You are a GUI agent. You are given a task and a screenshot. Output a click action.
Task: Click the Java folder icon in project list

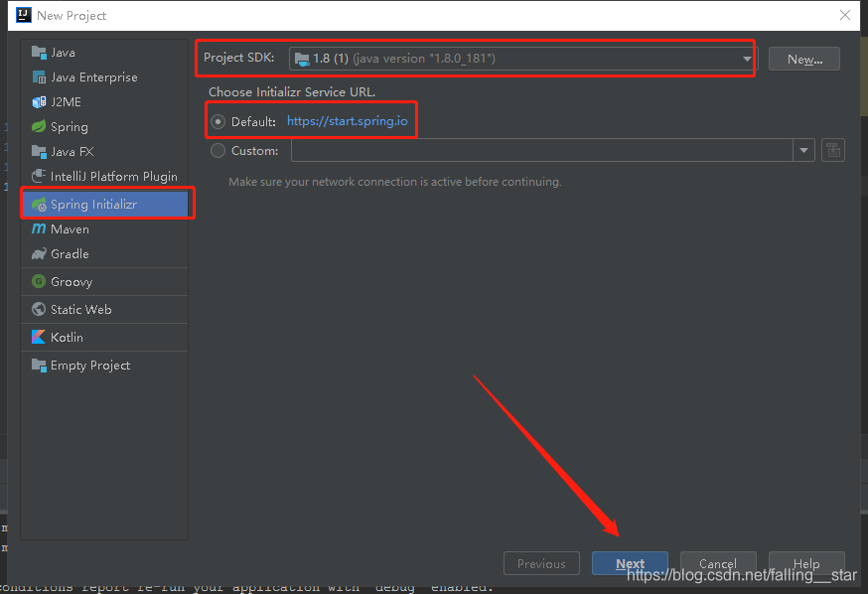pyautogui.click(x=39, y=53)
